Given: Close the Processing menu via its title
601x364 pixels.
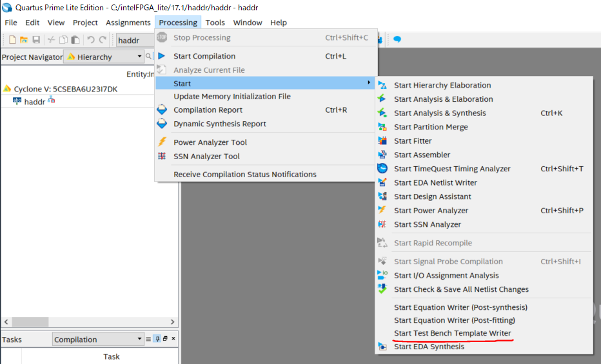Looking at the screenshot, I should pyautogui.click(x=178, y=23).
